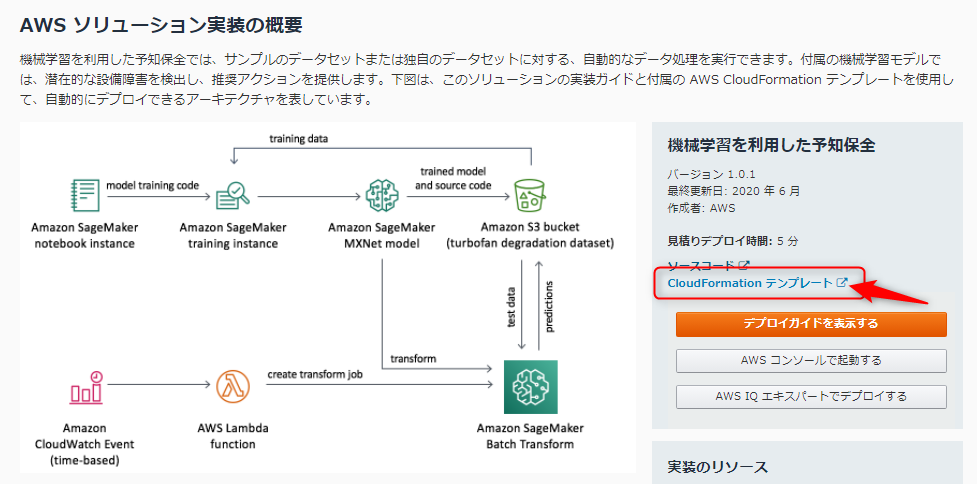Click the 機械学習を利用した予知保全 panel title
977x484 pixels.
(771, 145)
